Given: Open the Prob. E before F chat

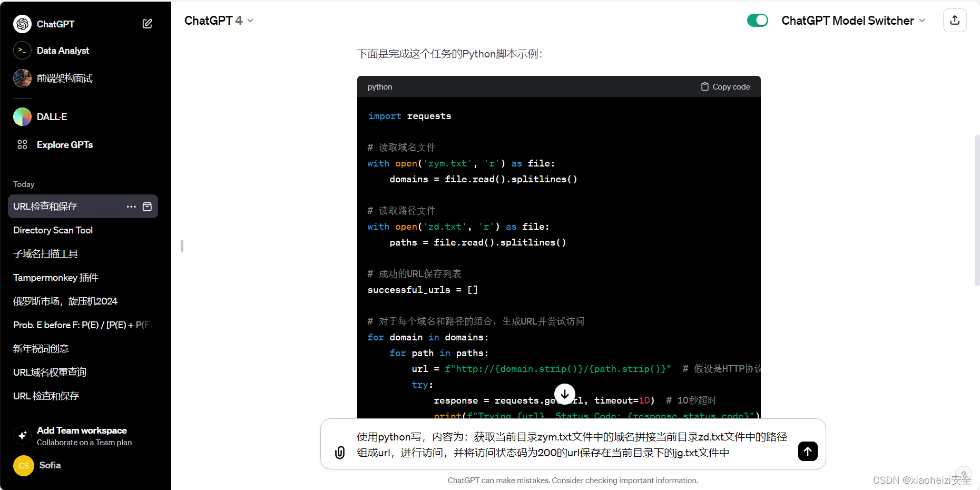Looking at the screenshot, I should [x=83, y=325].
